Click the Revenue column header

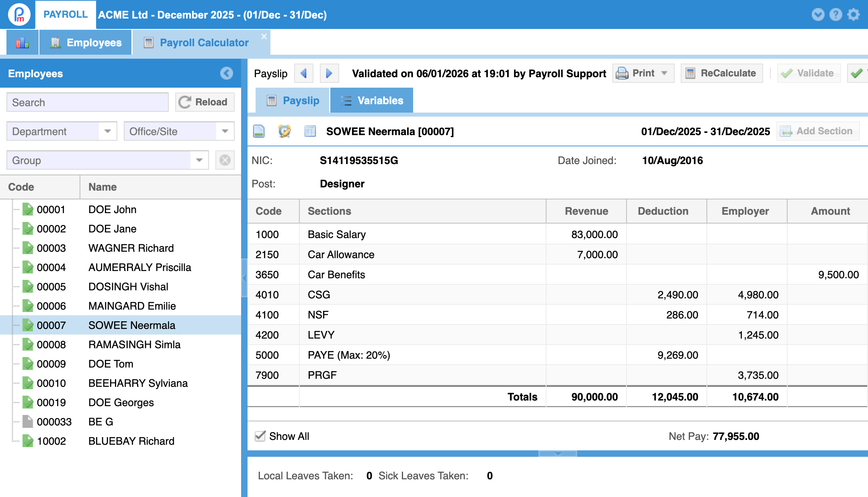pyautogui.click(x=586, y=211)
